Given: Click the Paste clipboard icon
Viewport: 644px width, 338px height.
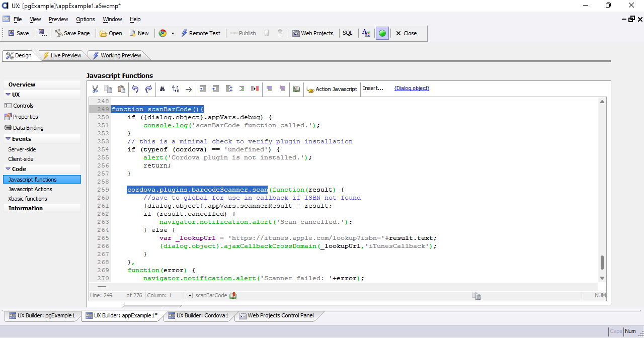Looking at the screenshot, I should pyautogui.click(x=121, y=89).
